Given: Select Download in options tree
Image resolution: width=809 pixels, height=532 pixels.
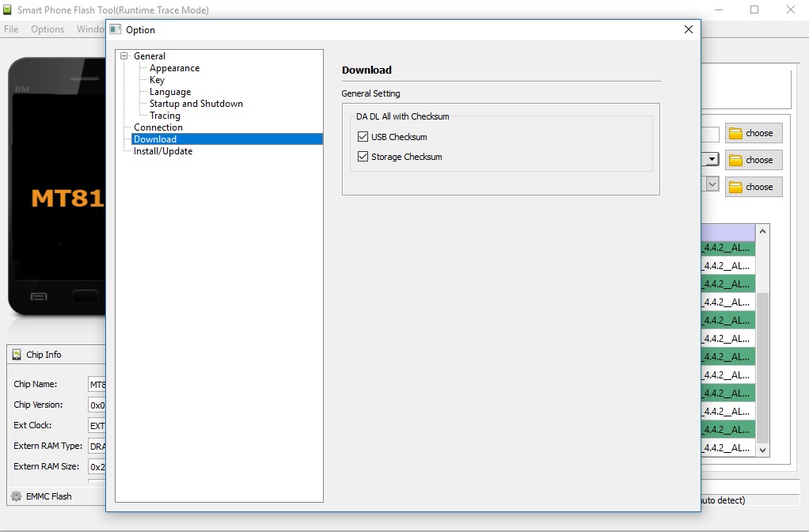Looking at the screenshot, I should (x=227, y=139).
